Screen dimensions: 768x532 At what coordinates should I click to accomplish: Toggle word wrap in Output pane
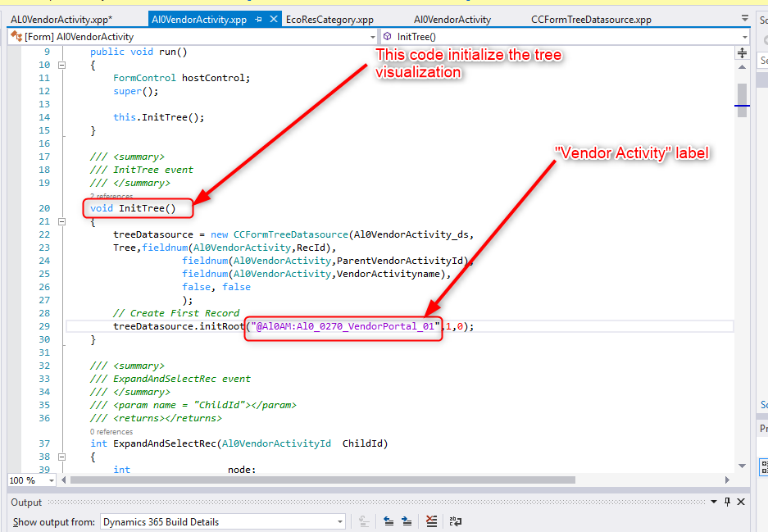455,521
